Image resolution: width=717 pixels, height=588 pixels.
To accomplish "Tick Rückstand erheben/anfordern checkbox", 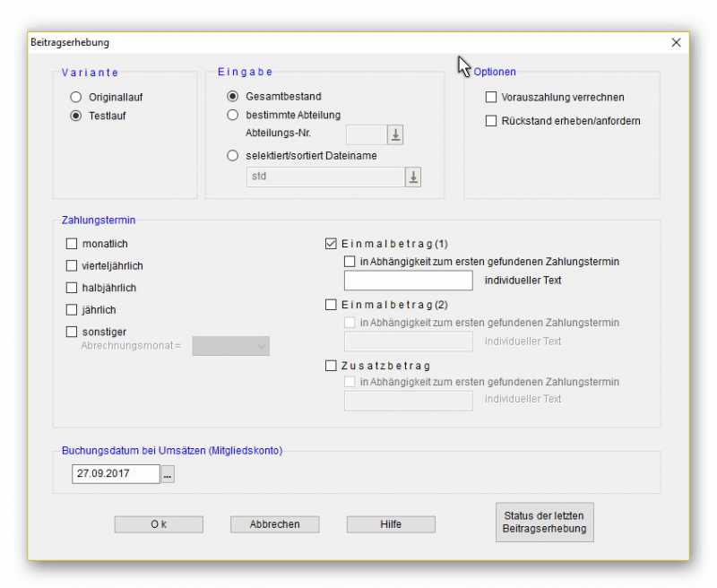I will [x=491, y=121].
